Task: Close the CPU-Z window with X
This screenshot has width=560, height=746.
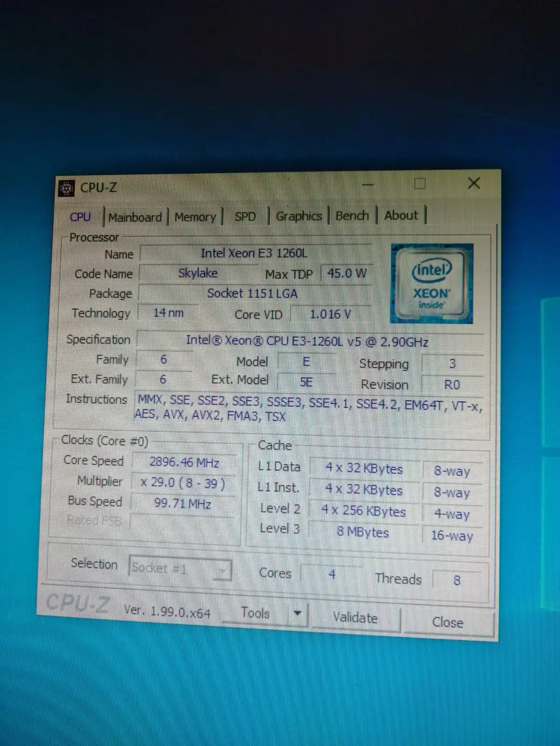Action: coord(474,183)
